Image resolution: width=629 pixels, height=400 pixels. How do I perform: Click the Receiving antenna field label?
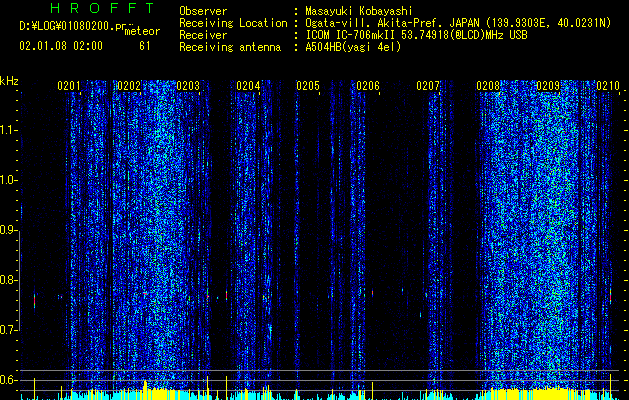coord(230,47)
